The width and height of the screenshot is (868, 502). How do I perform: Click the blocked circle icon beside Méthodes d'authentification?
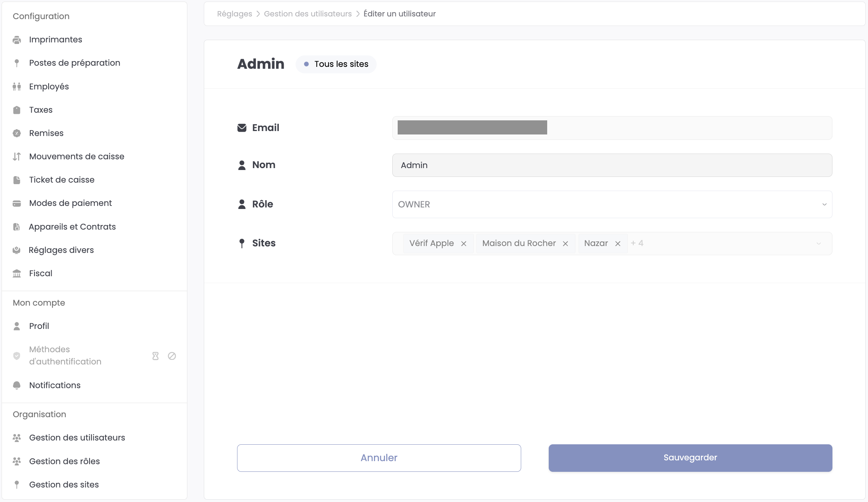(172, 356)
